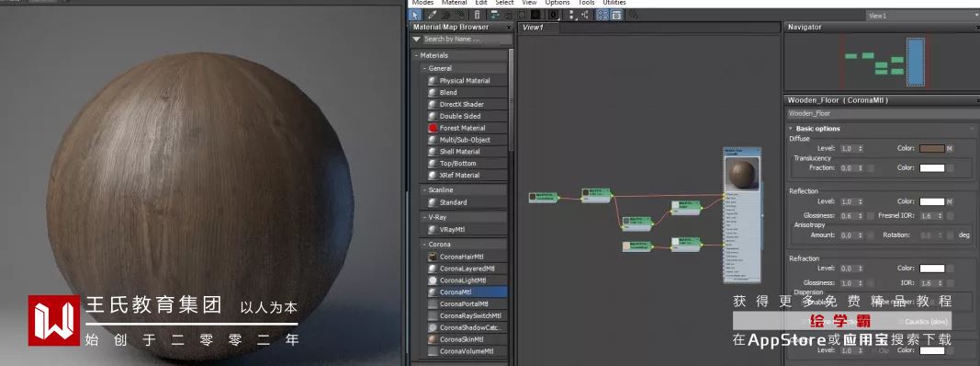Select the red Forest Material icon
980x366 pixels.
click(433, 128)
